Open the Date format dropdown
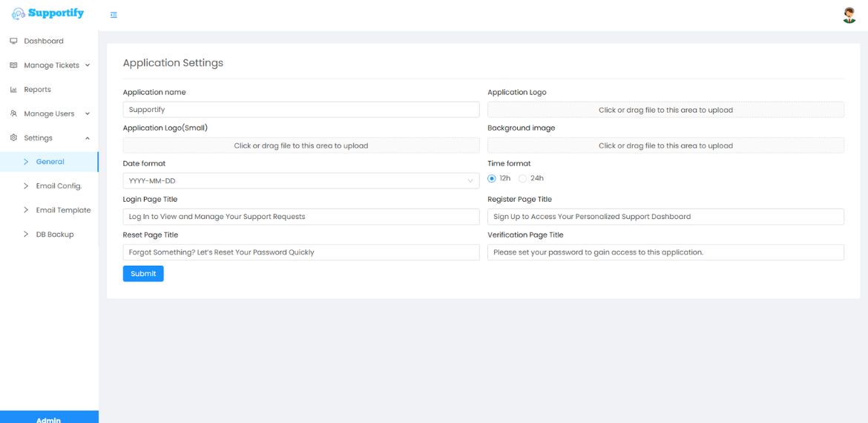 point(300,181)
